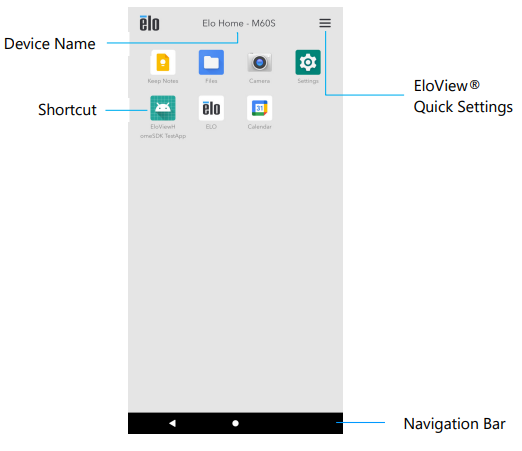Launch EloViewHomeSDK TestApp shortcut

click(x=163, y=108)
